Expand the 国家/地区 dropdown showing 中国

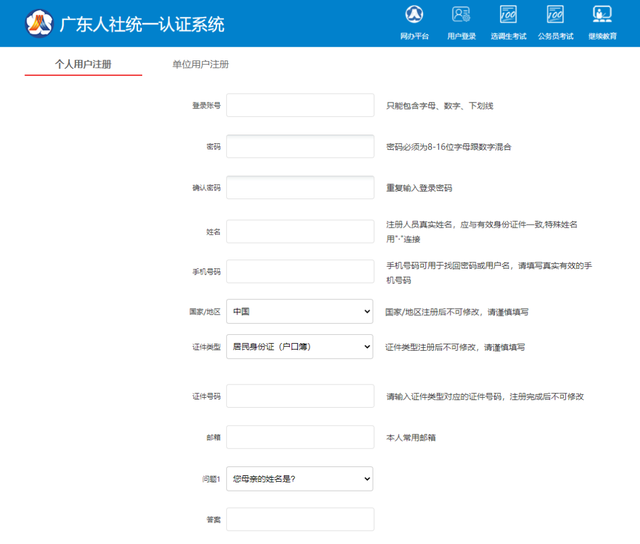300,311
